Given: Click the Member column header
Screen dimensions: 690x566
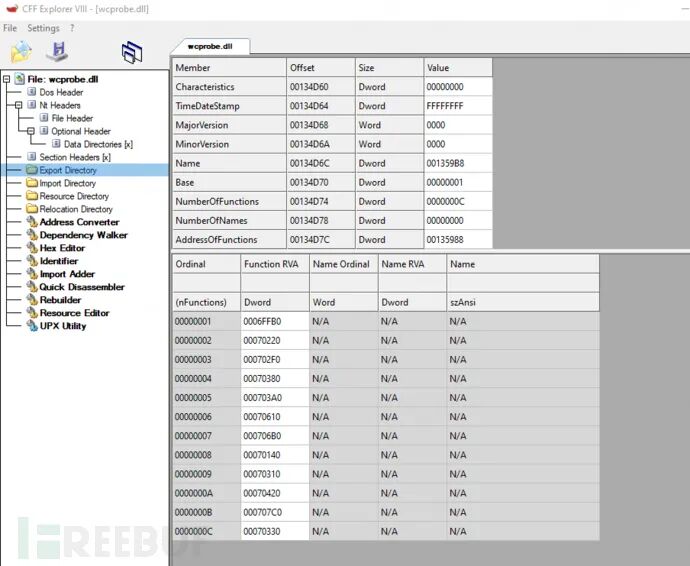Looking at the screenshot, I should (x=229, y=68).
